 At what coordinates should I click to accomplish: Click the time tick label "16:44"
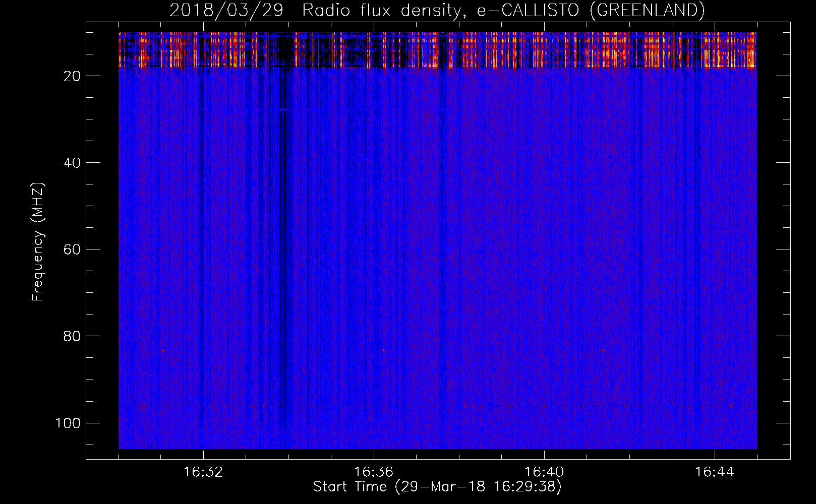point(715,472)
